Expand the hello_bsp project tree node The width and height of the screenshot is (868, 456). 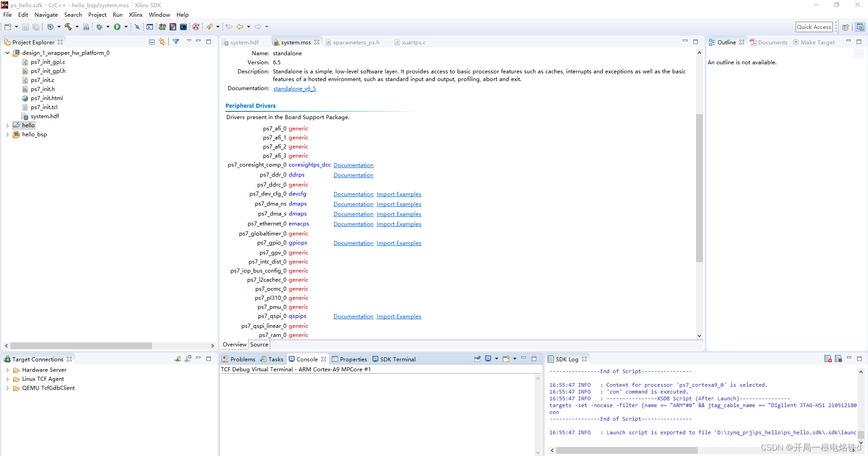click(x=7, y=134)
